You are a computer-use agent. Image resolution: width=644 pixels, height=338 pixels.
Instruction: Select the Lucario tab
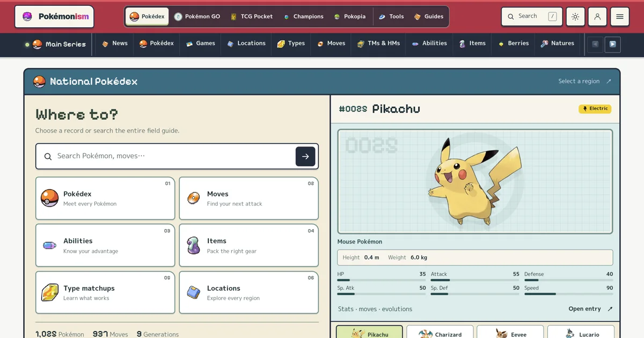[581, 332]
